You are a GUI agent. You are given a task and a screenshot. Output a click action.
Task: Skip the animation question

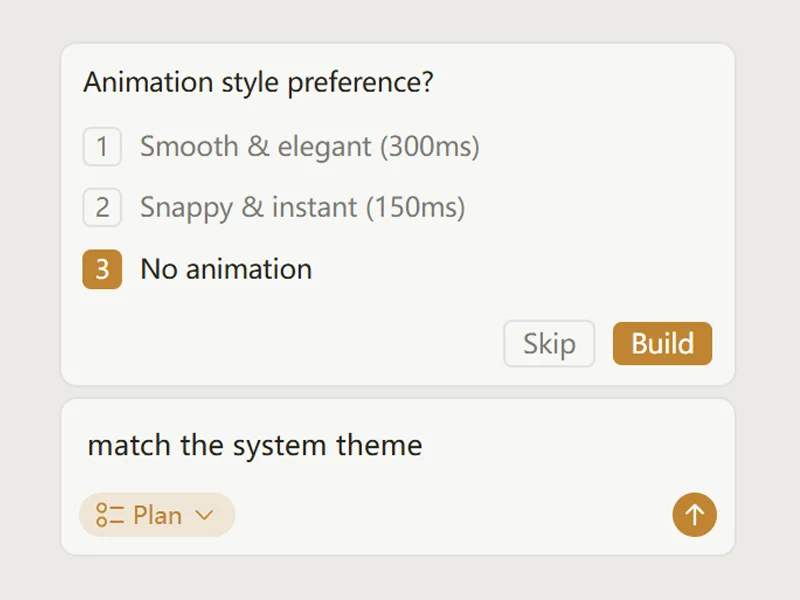[549, 343]
